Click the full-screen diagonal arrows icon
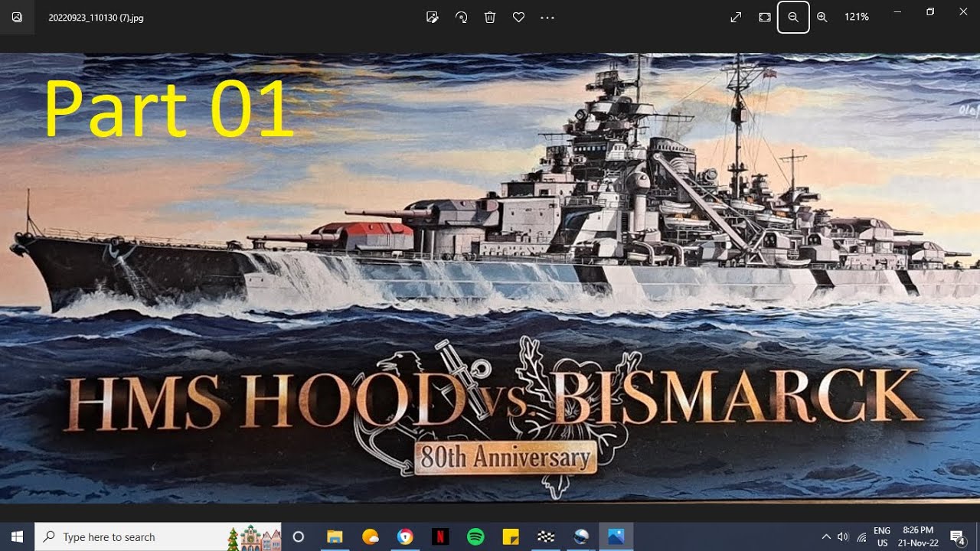The image size is (980, 551). click(x=736, y=17)
